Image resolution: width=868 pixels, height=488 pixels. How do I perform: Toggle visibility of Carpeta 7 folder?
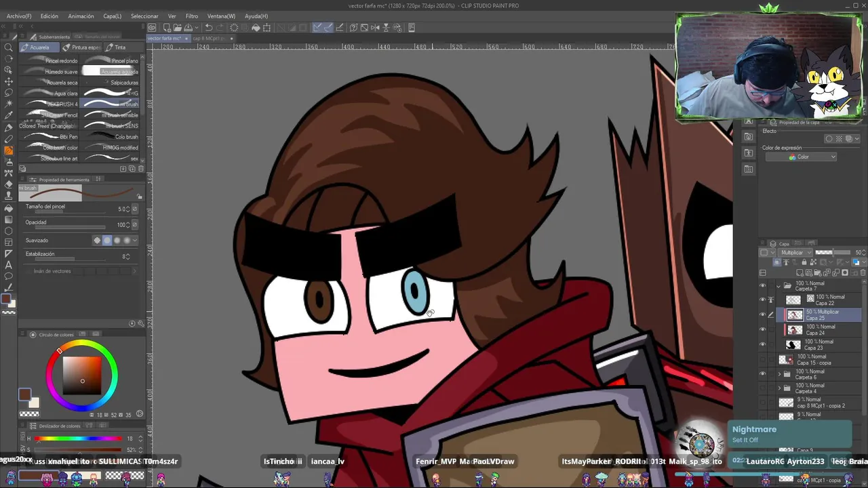(x=762, y=285)
